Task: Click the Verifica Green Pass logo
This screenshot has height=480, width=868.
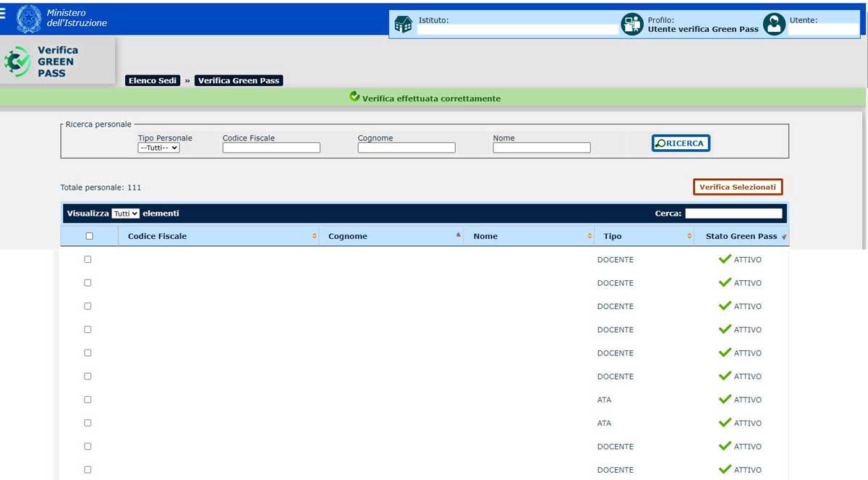Action: click(x=43, y=62)
